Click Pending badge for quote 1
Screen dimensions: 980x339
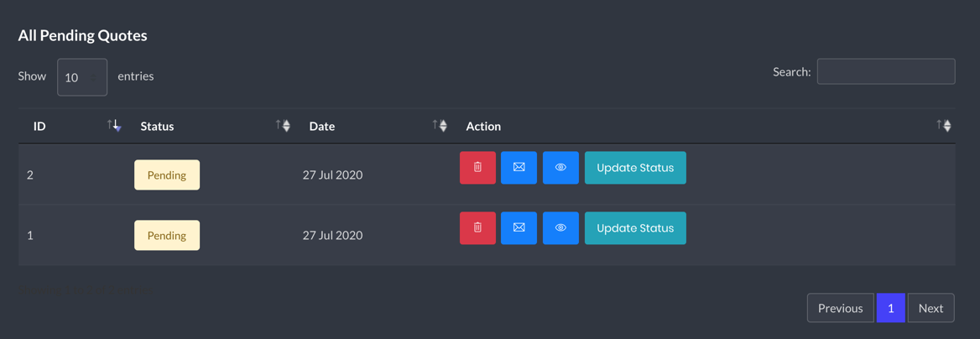[x=167, y=235]
